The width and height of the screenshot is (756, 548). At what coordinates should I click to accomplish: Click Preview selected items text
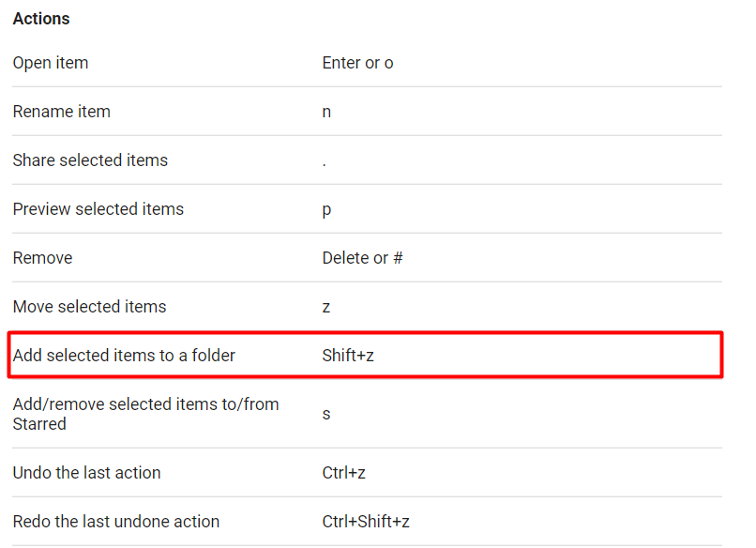click(x=98, y=209)
